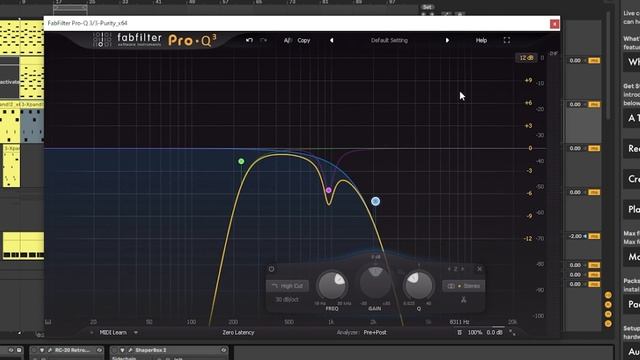This screenshot has height=360, width=640.
Task: Open the ShaperBox 2 wrench icon
Action: (x=130, y=350)
